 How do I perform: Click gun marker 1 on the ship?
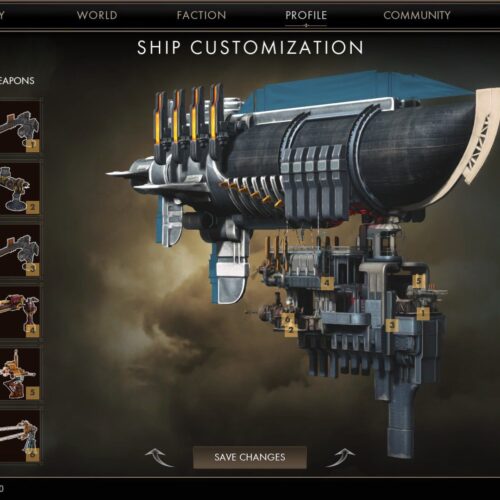pyautogui.click(x=423, y=313)
